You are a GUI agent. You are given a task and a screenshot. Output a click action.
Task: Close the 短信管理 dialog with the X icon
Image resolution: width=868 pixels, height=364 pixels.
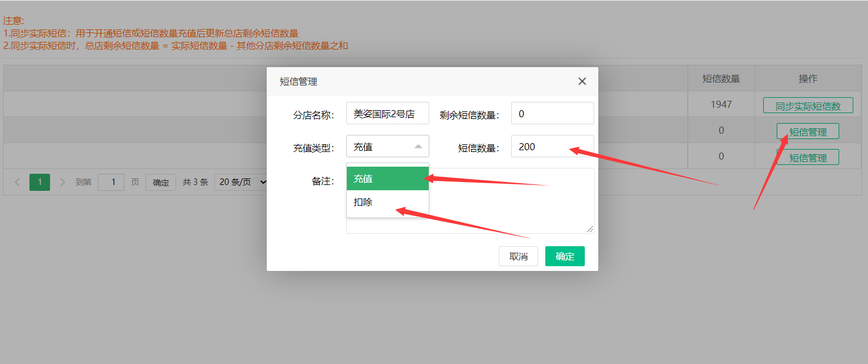(582, 81)
